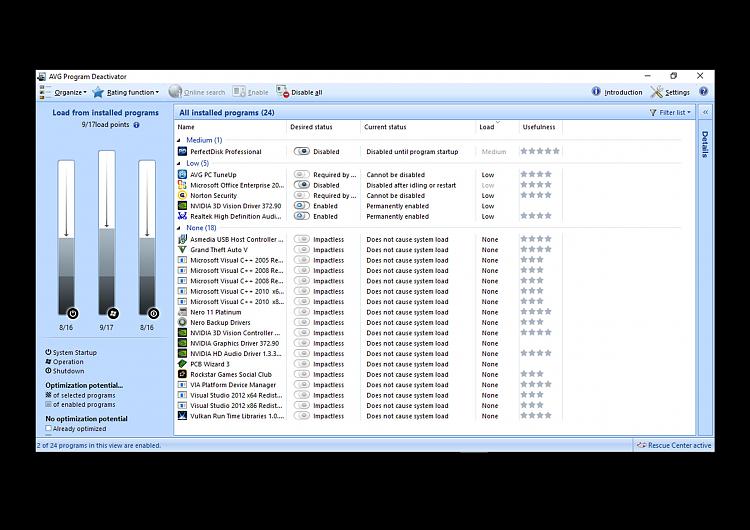This screenshot has width=750, height=530.
Task: Click the Nero Backup Drivers icon
Action: coord(182,322)
